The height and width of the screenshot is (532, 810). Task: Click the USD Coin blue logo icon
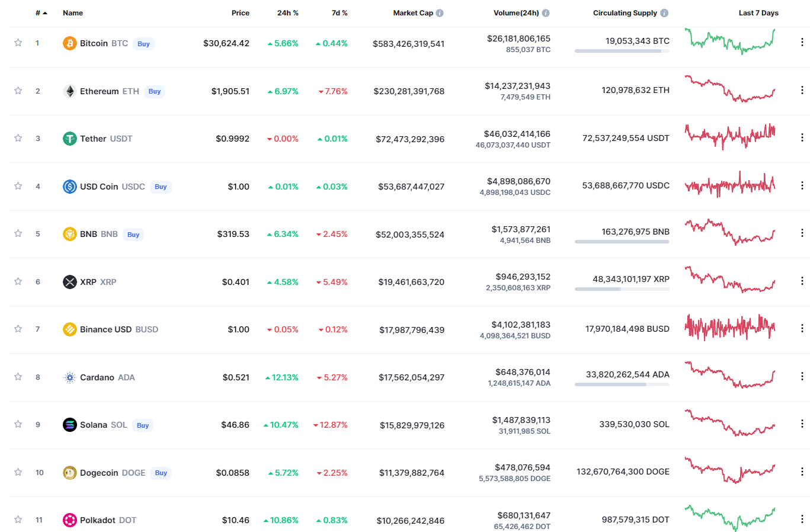pos(70,187)
